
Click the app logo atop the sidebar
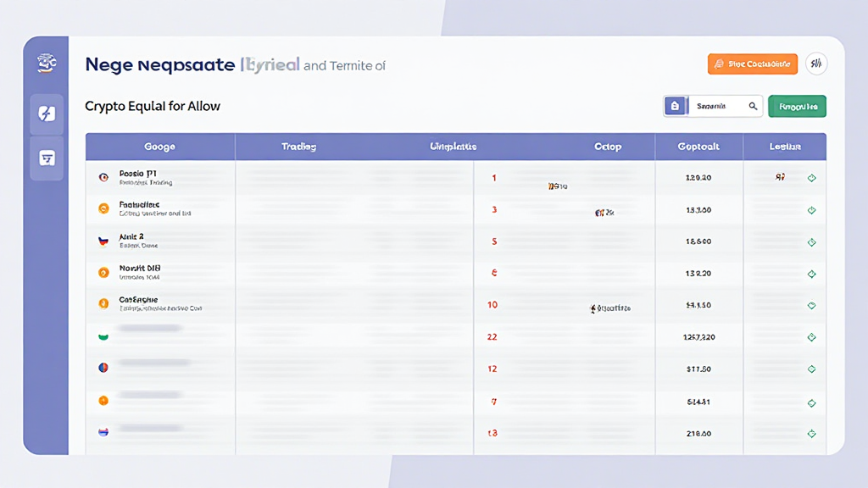point(46,63)
